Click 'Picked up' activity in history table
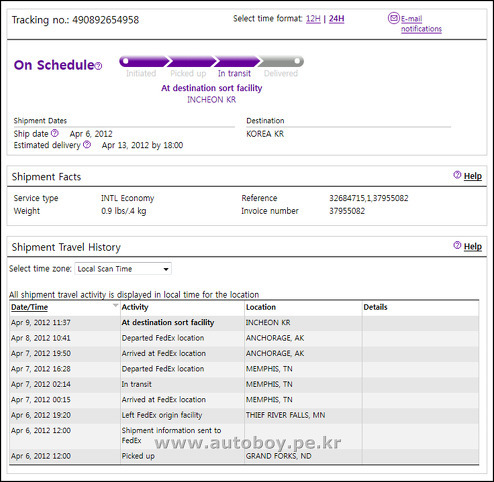 [x=138, y=456]
